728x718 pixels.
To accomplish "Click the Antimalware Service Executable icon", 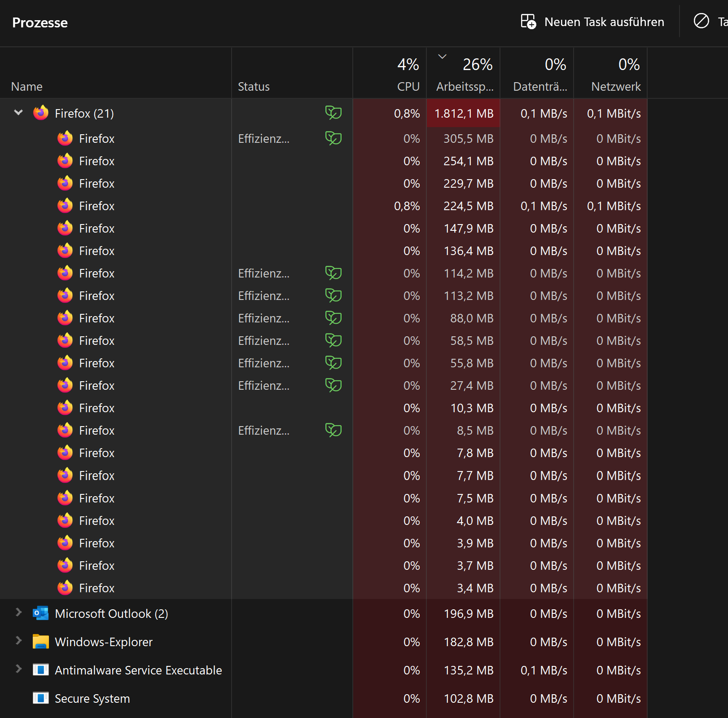I will click(x=41, y=670).
